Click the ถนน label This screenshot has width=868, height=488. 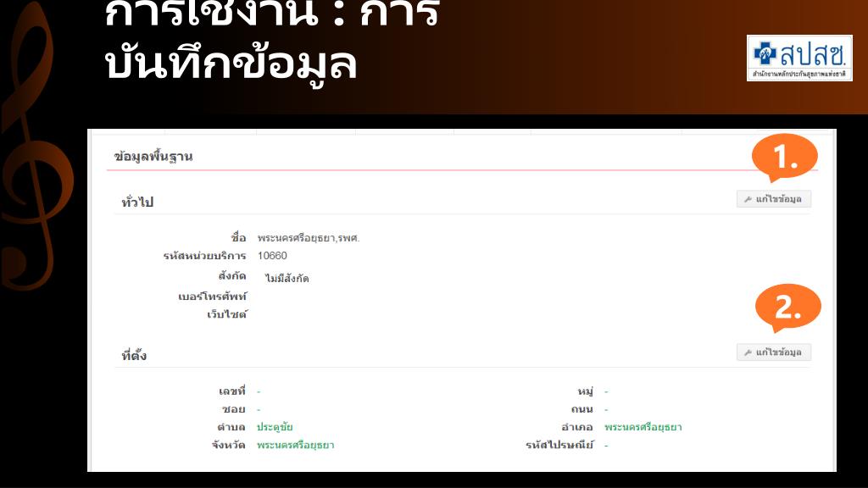pyautogui.click(x=582, y=409)
